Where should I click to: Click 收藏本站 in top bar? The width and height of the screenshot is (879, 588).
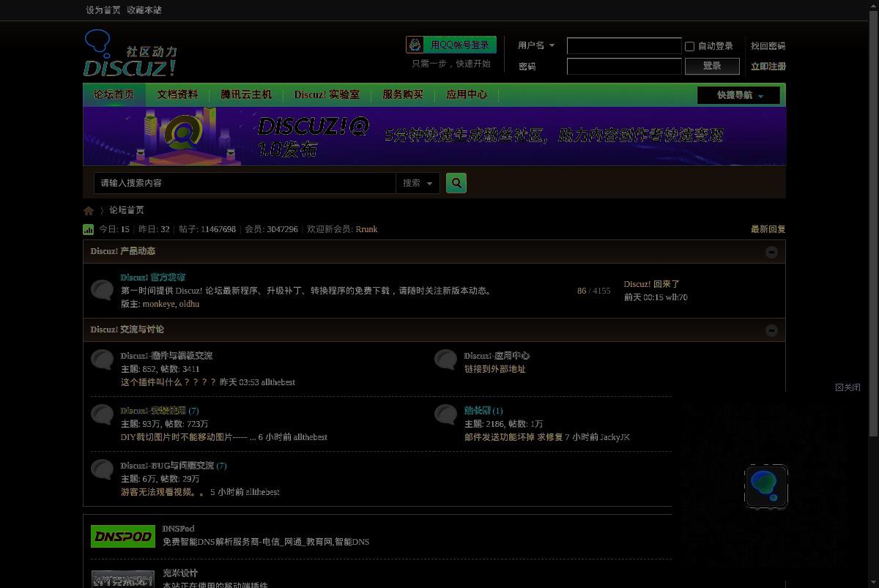coord(144,10)
